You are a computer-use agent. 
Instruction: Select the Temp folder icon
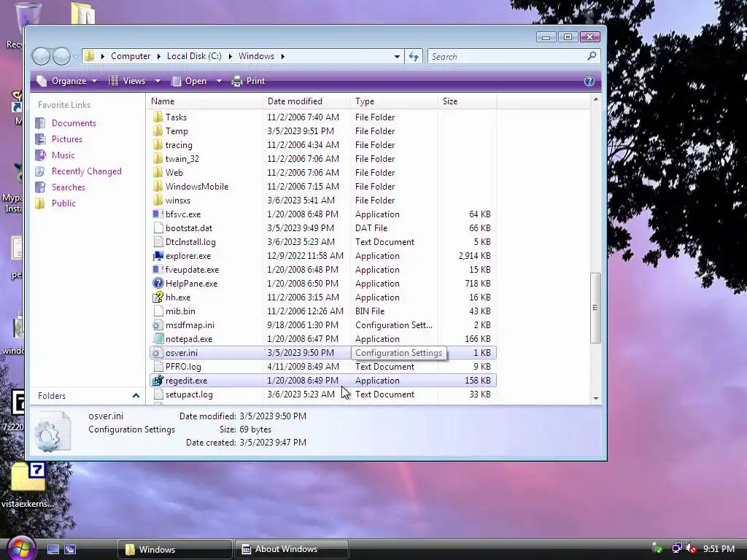click(158, 131)
